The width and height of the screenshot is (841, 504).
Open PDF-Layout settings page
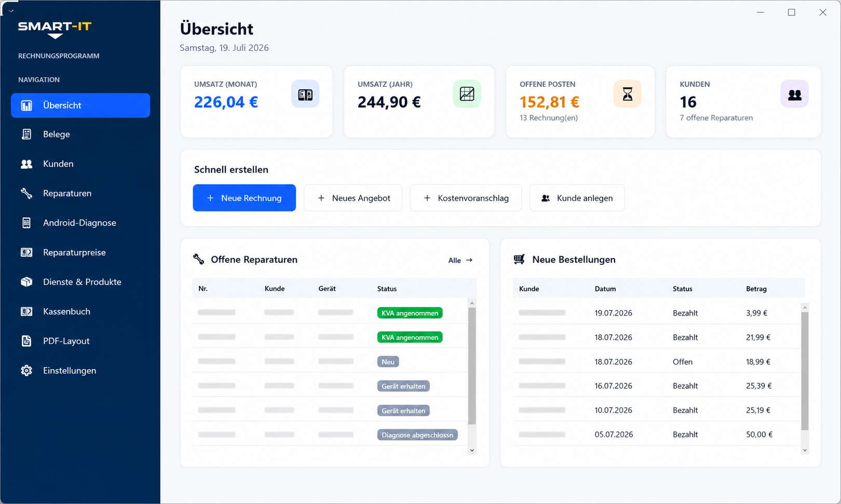click(80, 341)
